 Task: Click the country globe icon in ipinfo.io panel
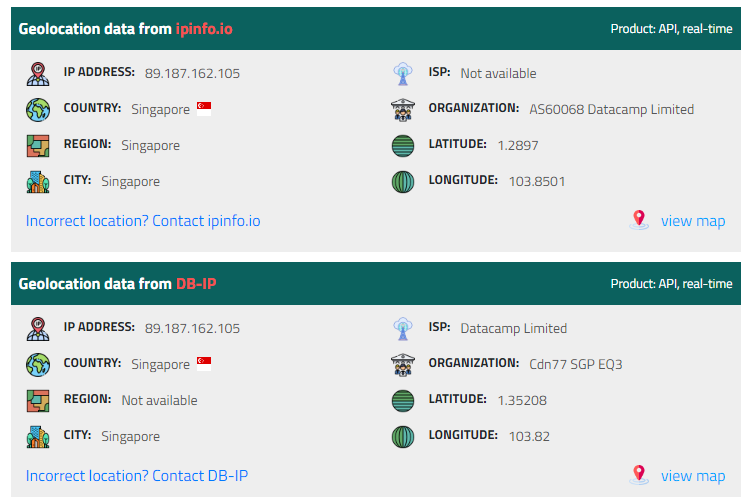pyautogui.click(x=38, y=109)
